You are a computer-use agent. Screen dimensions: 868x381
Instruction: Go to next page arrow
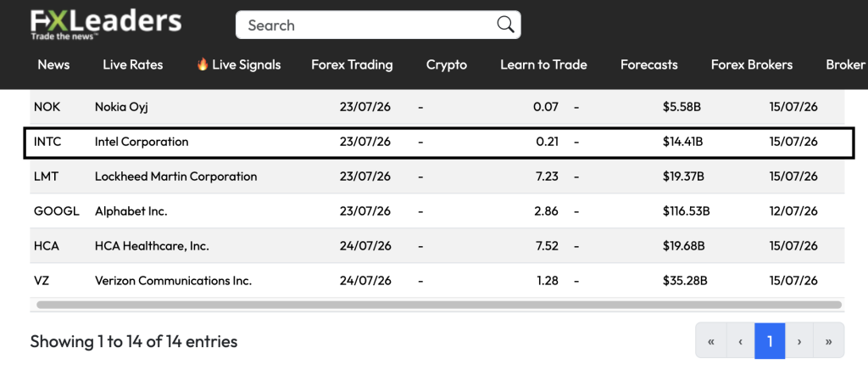(x=799, y=341)
